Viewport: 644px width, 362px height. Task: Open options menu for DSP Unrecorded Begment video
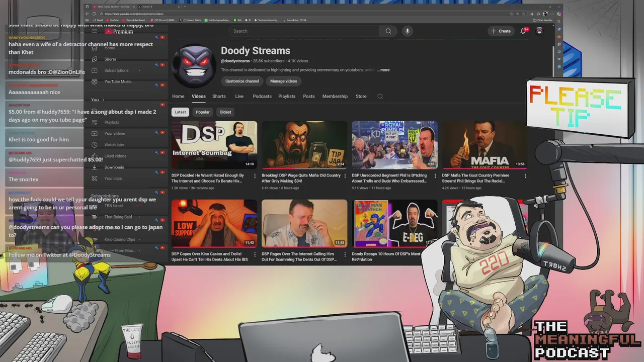click(x=435, y=176)
